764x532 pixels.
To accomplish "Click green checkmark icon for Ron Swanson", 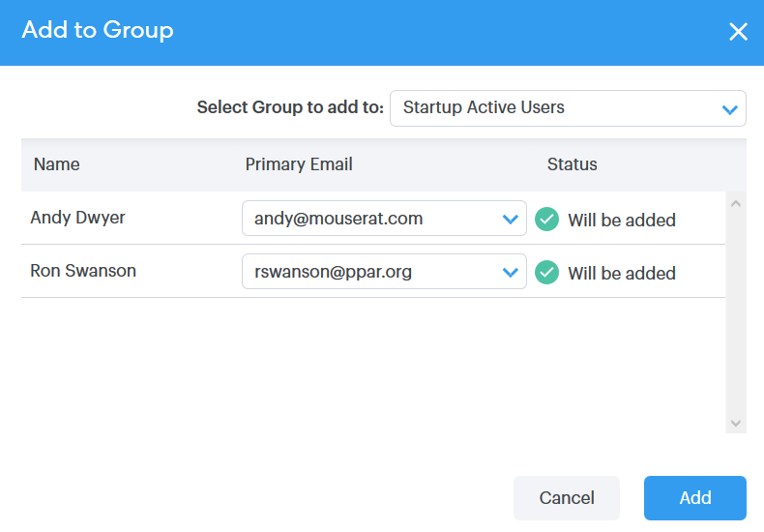I will tap(546, 273).
